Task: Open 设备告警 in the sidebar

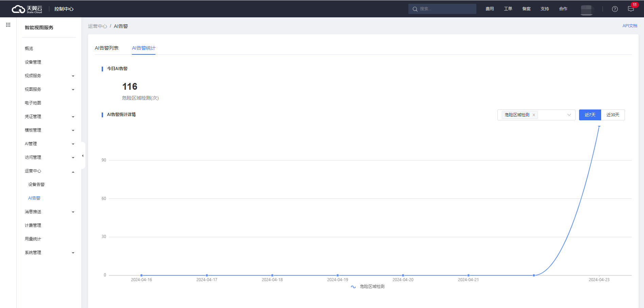Action: click(36, 185)
